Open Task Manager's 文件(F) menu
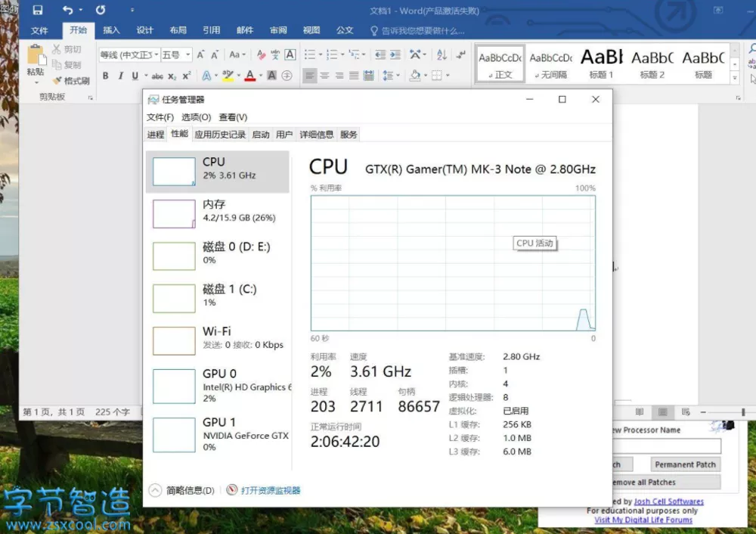 click(160, 117)
